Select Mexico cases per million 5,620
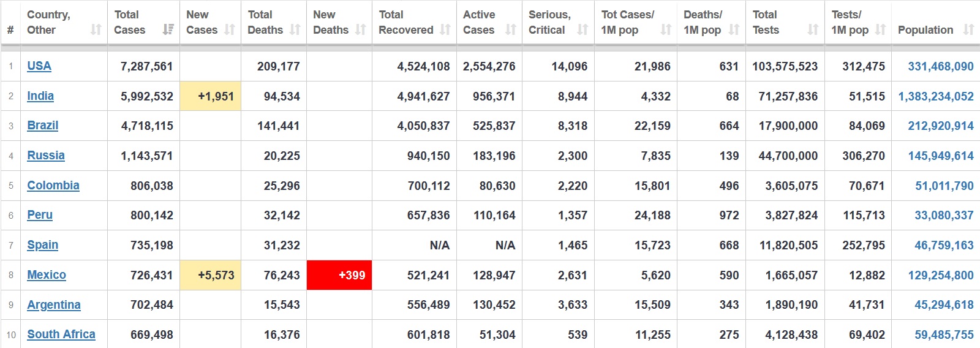 (655, 275)
